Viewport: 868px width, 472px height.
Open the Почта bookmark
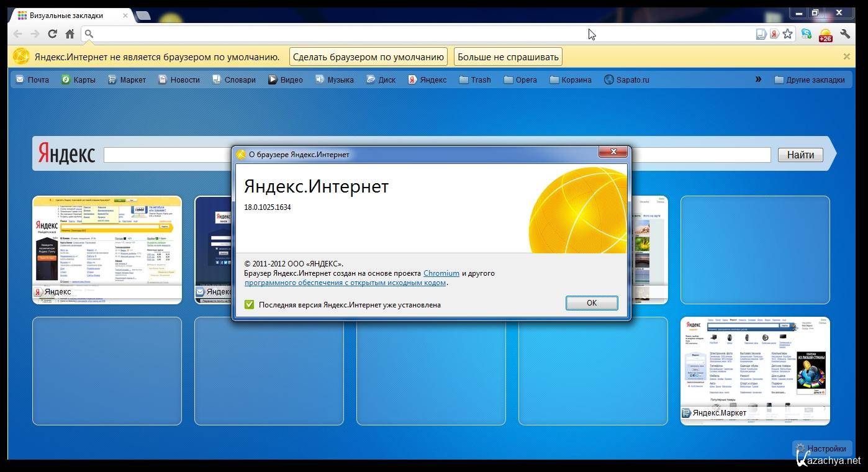click(x=32, y=79)
